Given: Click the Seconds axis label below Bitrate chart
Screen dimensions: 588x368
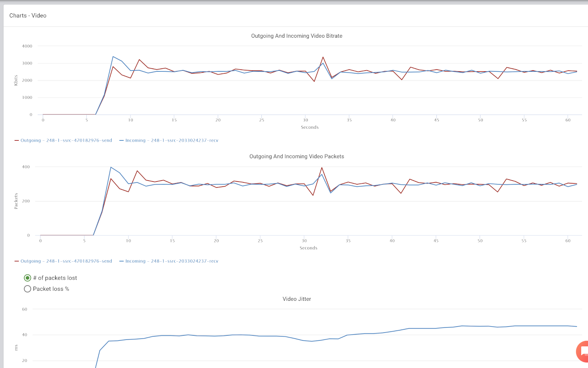Looking at the screenshot, I should coord(310,127).
